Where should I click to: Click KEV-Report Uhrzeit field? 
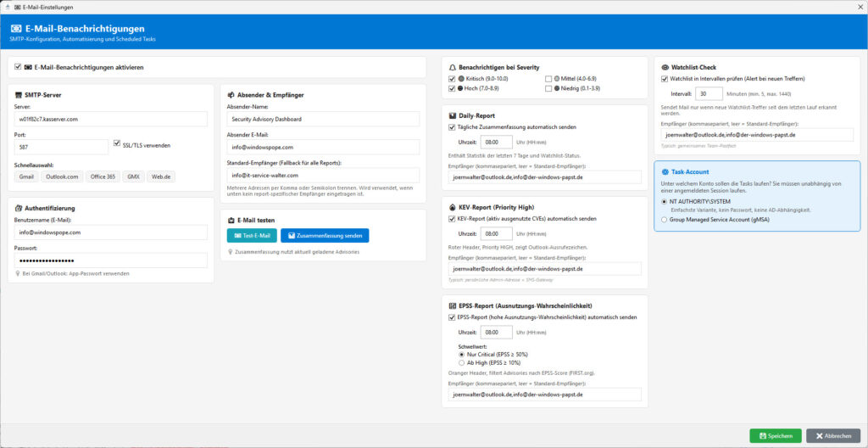point(497,233)
